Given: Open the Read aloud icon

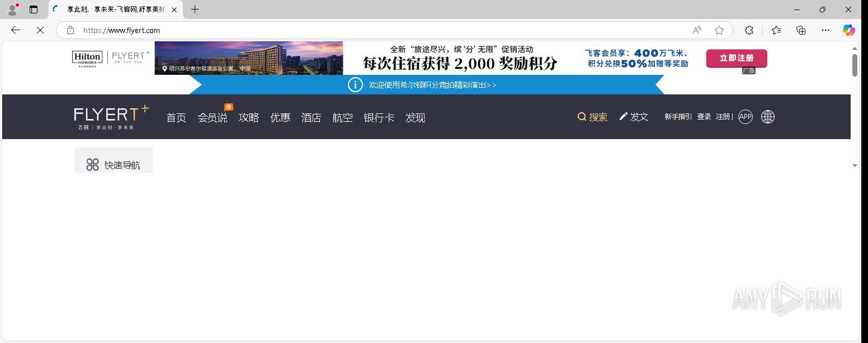Looking at the screenshot, I should [x=697, y=30].
